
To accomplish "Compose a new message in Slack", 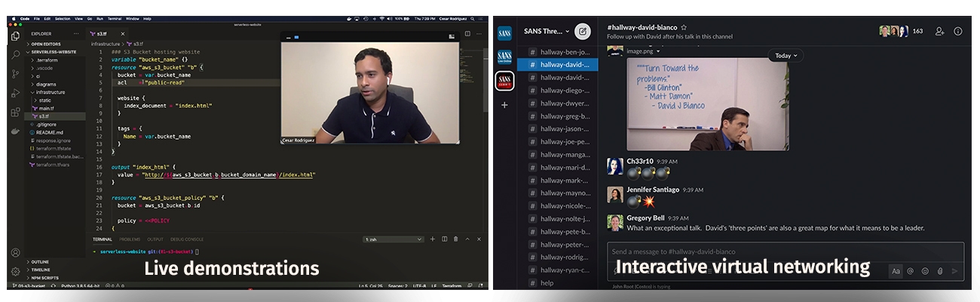I will 582,32.
